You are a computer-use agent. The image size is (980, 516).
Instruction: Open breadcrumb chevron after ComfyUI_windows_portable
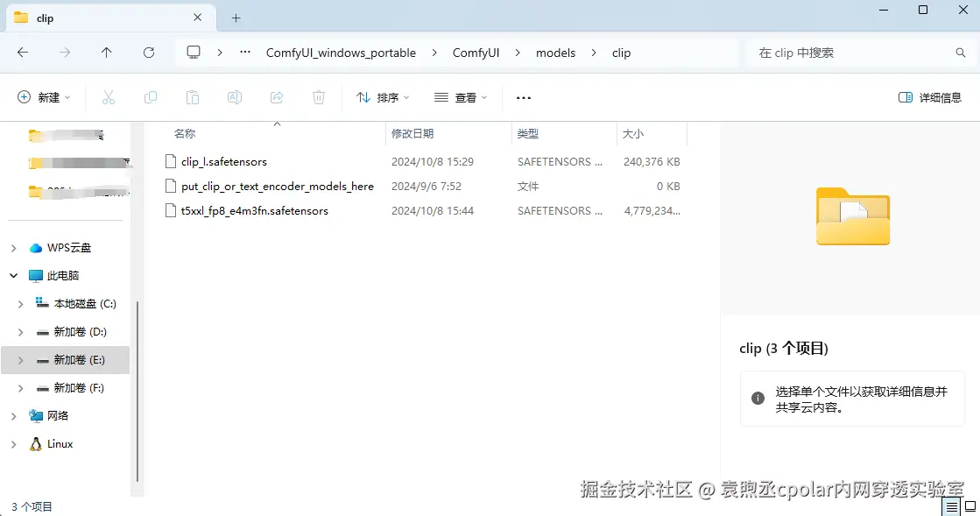(434, 53)
